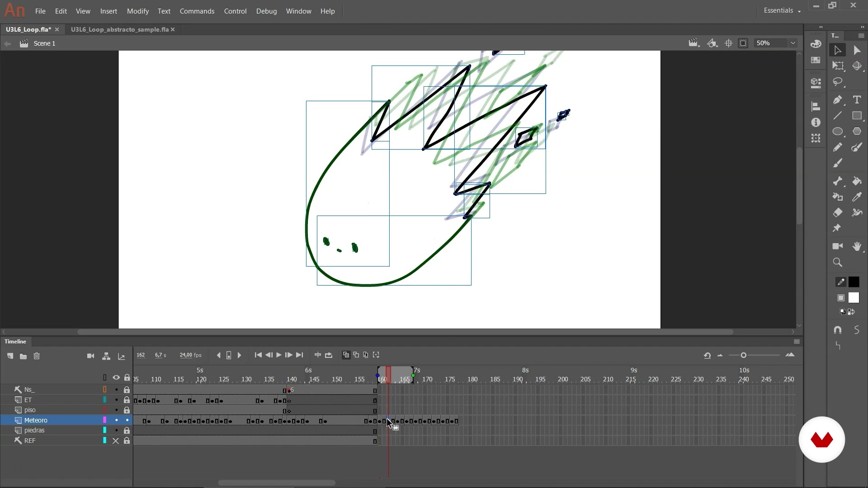Viewport: 868px width, 488px height.
Task: Open the 50% zoom dropdown
Action: (x=793, y=43)
